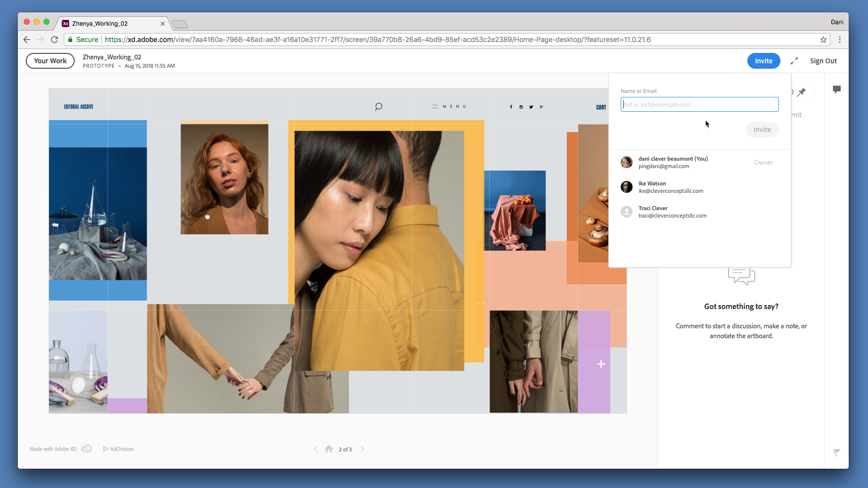Bookmark page with the star icon
The height and width of the screenshot is (488, 868).
click(823, 40)
